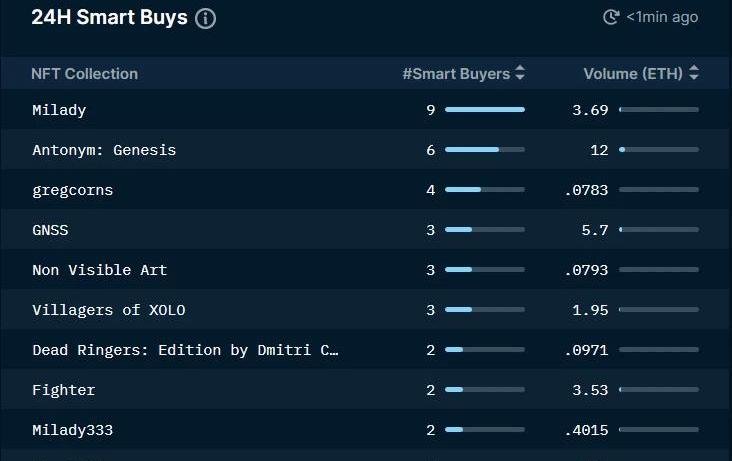
Task: Click the info icon beside 24H Smart Buys
Action: point(205,18)
